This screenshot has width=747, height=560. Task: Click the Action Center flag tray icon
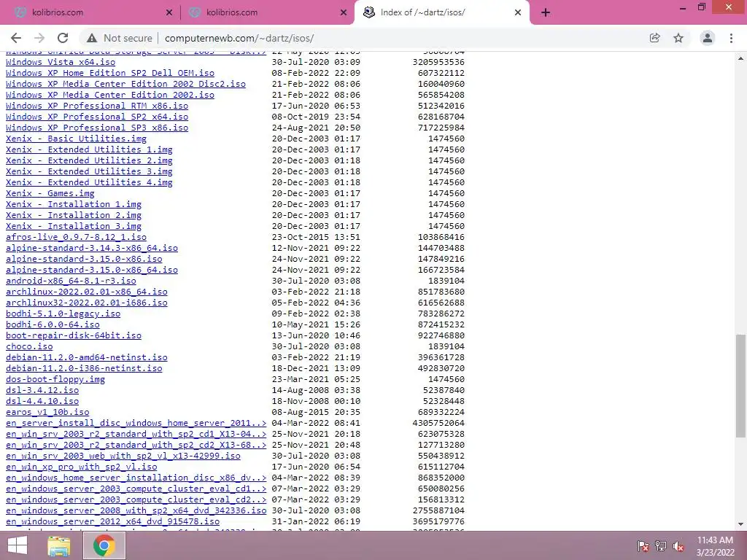pyautogui.click(x=643, y=546)
